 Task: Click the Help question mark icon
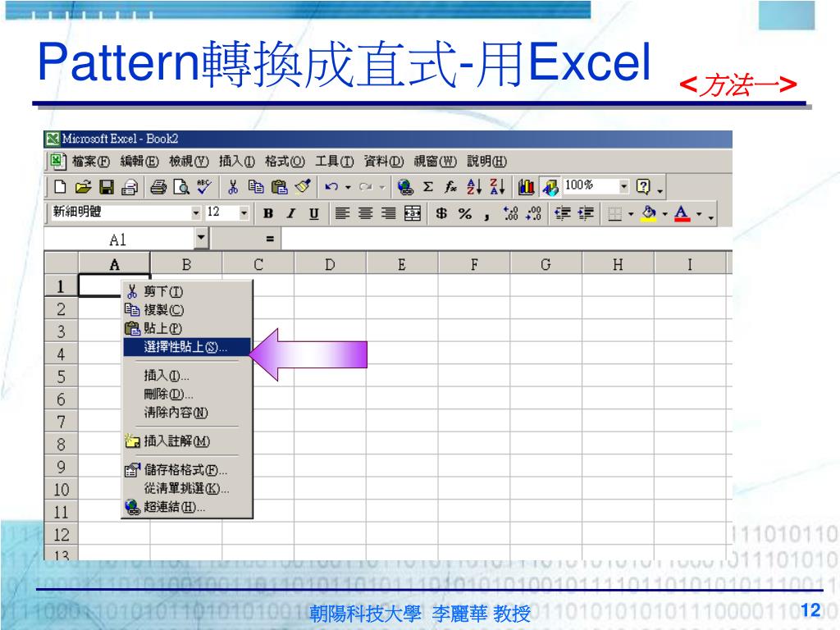[642, 186]
